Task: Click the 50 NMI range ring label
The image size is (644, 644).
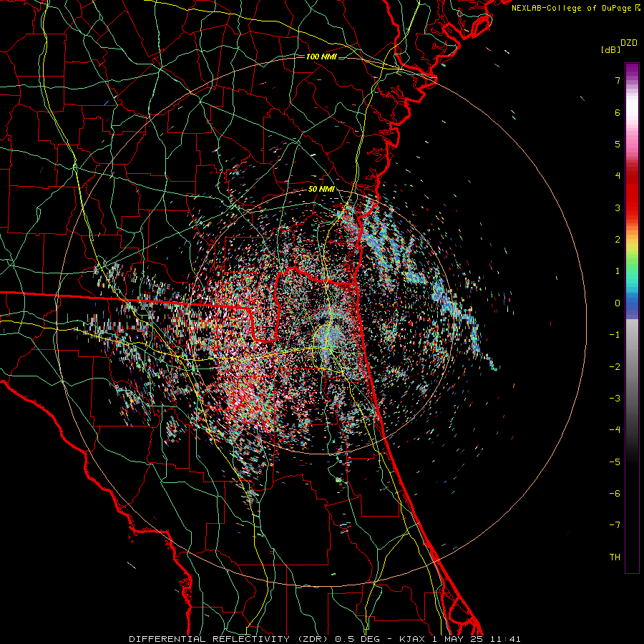Action: [321, 190]
